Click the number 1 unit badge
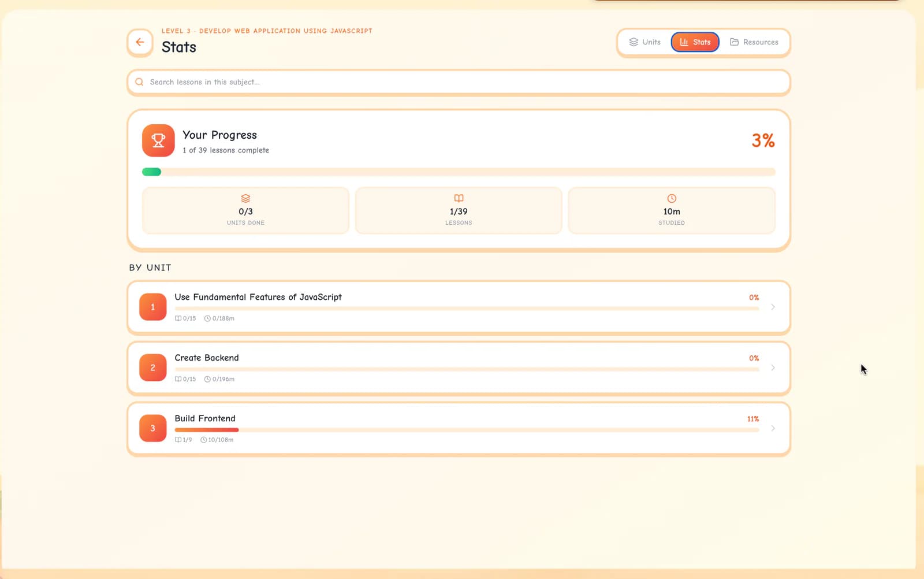924x579 pixels. click(153, 307)
